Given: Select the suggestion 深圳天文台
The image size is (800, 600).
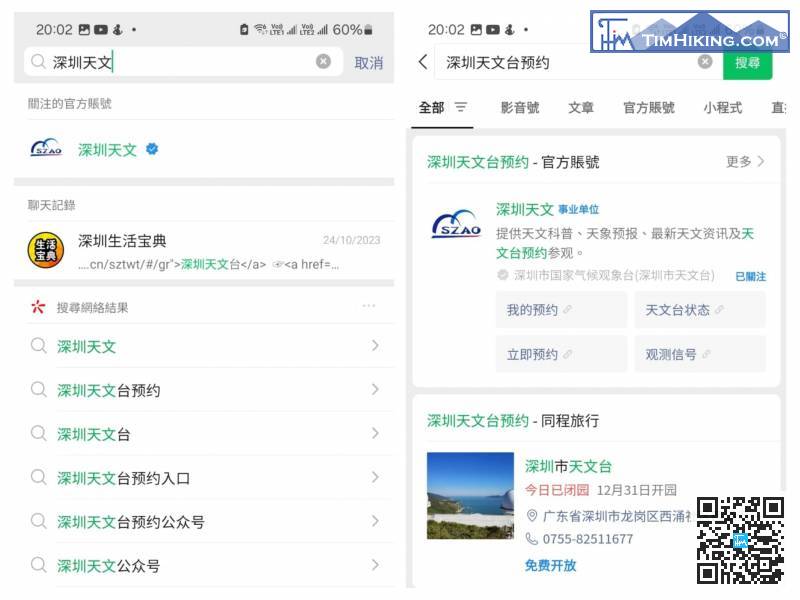Looking at the screenshot, I should point(204,434).
